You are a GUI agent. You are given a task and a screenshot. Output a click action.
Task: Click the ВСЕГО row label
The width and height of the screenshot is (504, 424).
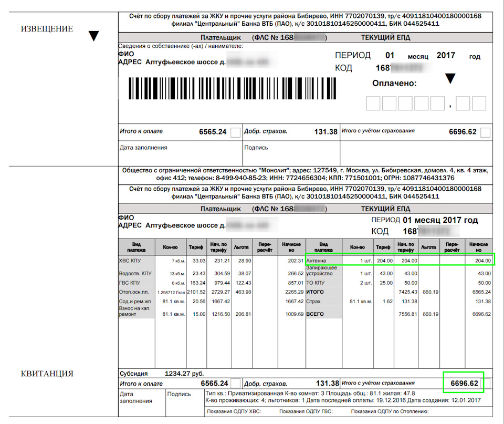point(315,314)
